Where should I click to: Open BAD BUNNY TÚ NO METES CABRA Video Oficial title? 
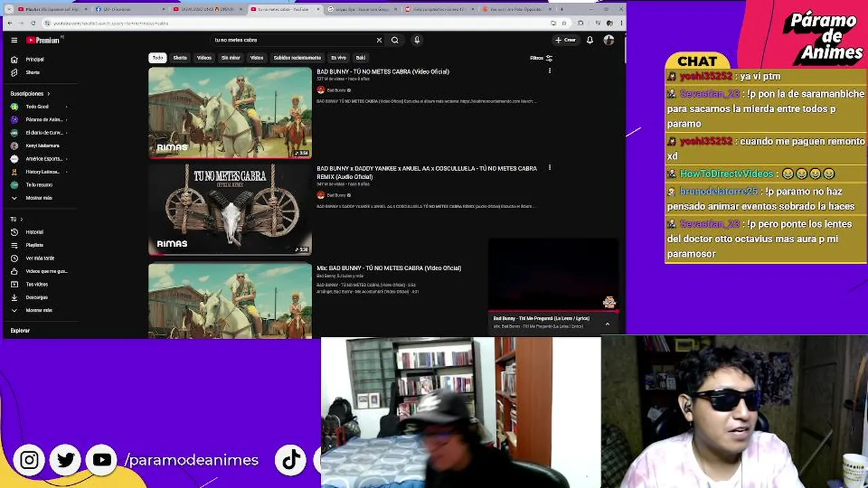pyautogui.click(x=382, y=72)
